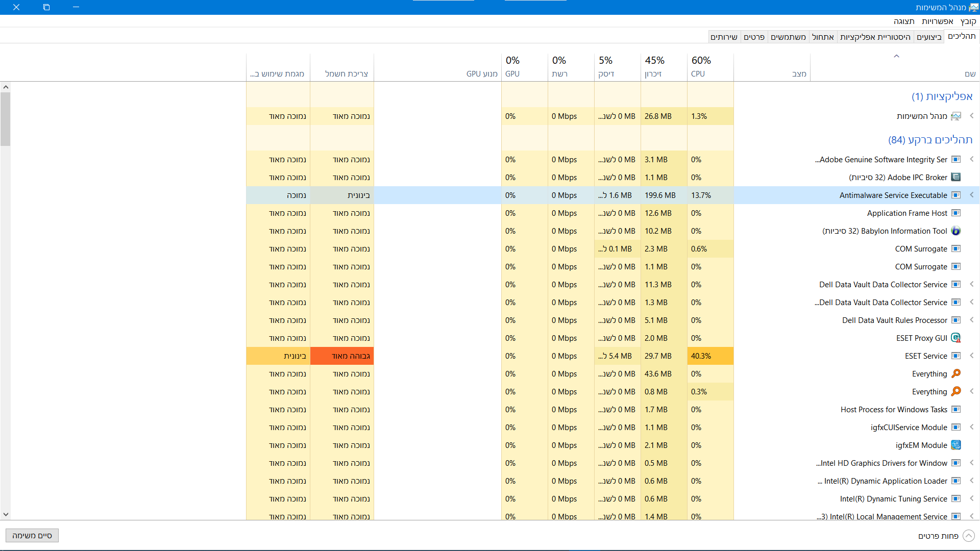Click Dell Data Vault Data Collector icon, 11.3 MB
980x551 pixels.
[x=956, y=285]
